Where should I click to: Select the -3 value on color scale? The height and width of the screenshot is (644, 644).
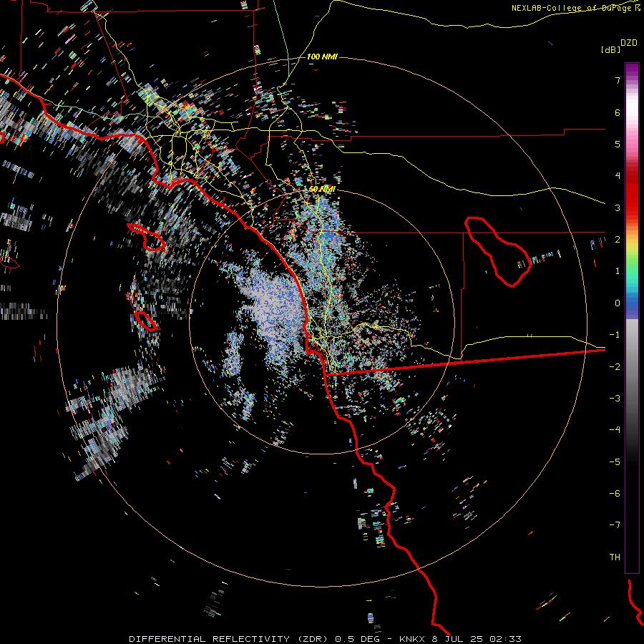[615, 399]
